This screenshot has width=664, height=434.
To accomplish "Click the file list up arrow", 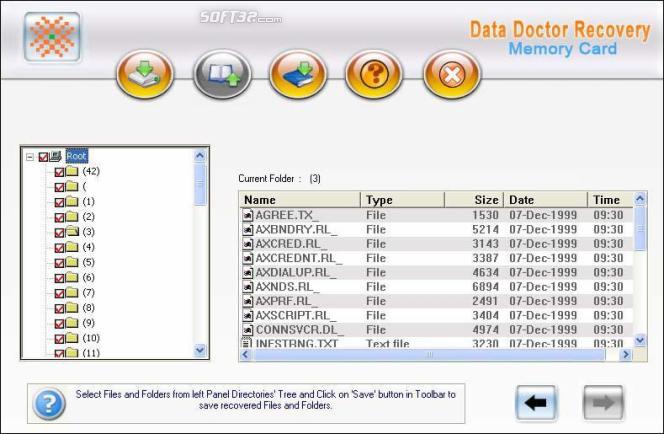I will [x=640, y=198].
